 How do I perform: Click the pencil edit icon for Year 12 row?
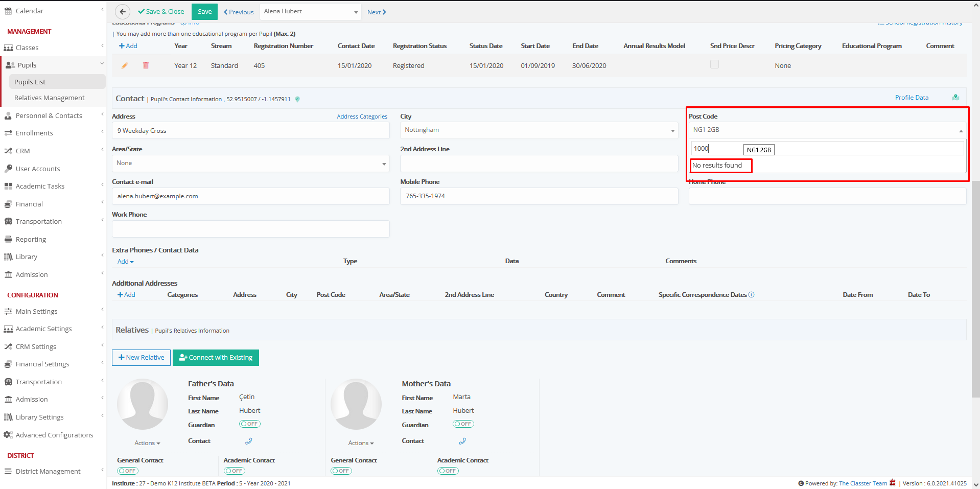(125, 65)
